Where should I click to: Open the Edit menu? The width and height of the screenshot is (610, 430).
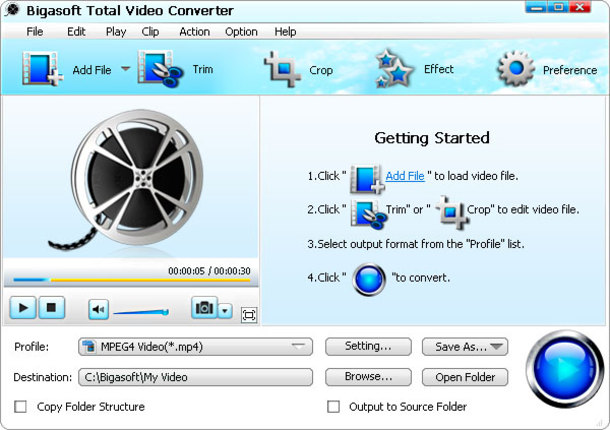click(x=76, y=32)
